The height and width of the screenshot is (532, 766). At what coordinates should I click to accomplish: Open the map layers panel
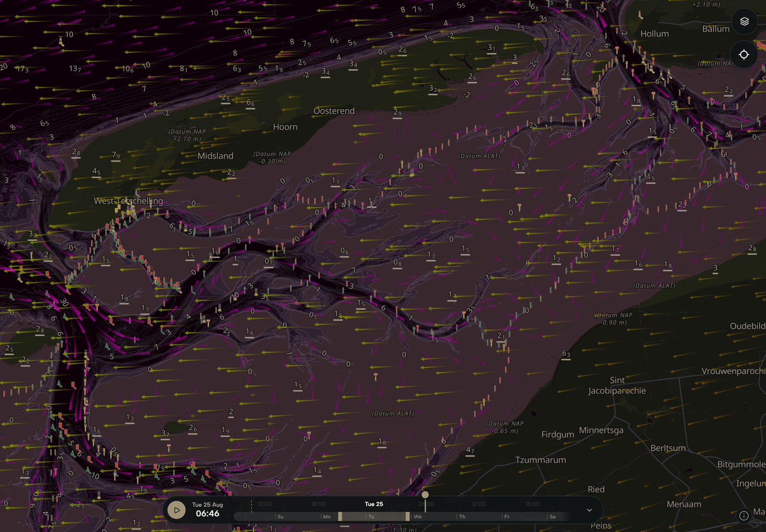(744, 22)
